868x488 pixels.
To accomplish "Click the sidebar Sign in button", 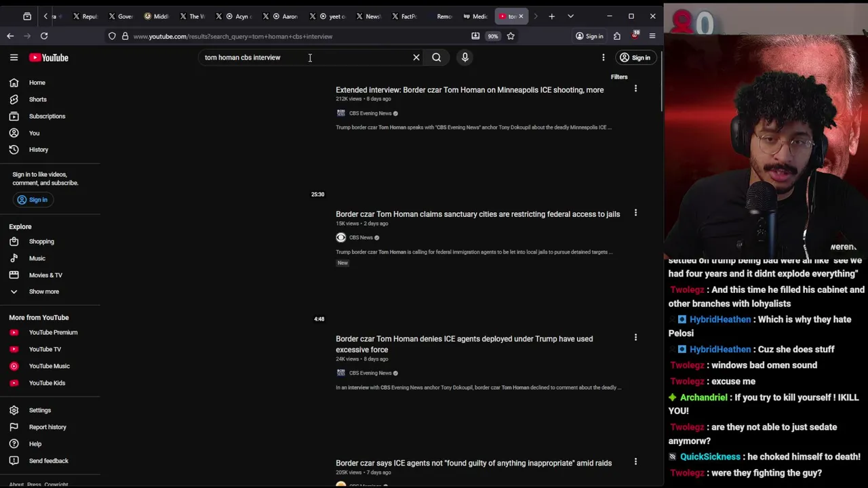I will 32,200.
